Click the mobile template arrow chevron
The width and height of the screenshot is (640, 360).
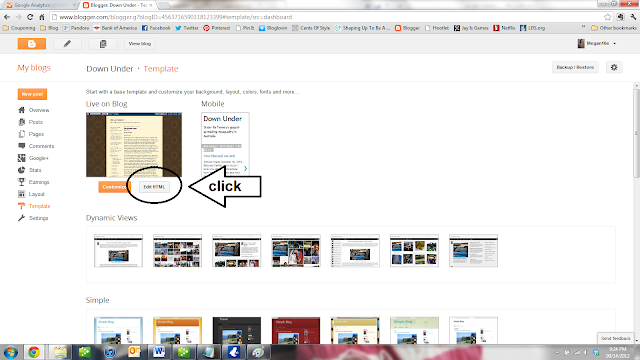(245, 168)
